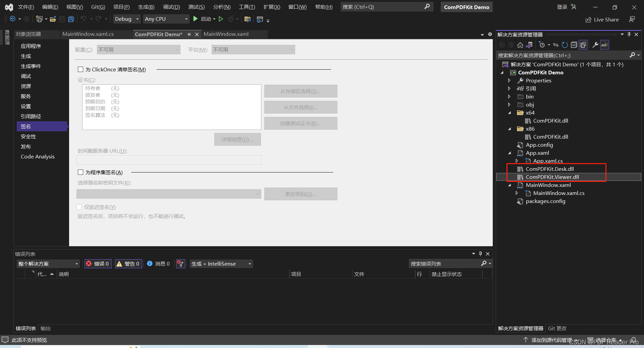The height and width of the screenshot is (348, 644).
Task: Click the feedback icon next to Live Share
Action: [x=632, y=19]
